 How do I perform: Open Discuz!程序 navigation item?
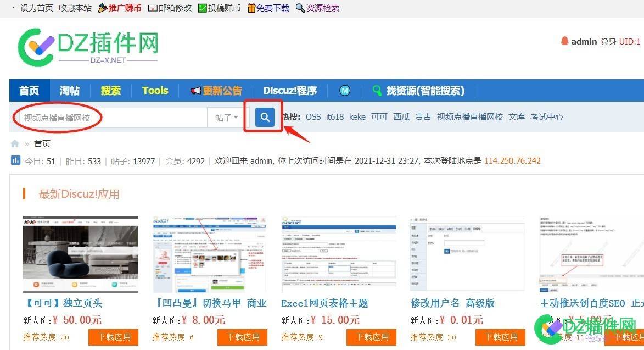290,90
